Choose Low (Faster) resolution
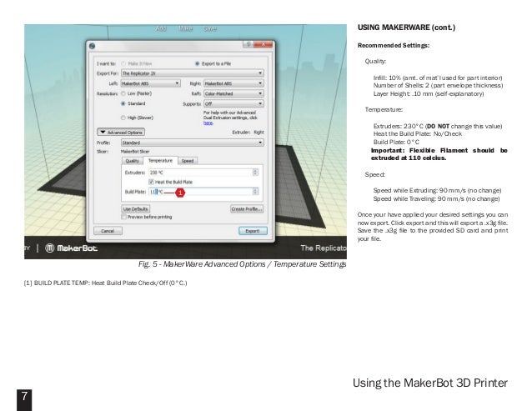 point(123,93)
